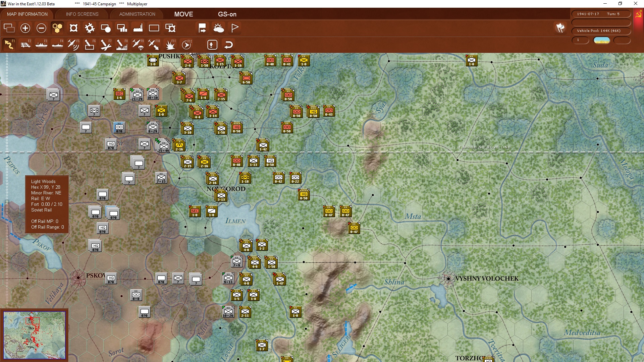Select F1 move mode icon
Image resolution: width=644 pixels, height=362 pixels.
(x=9, y=45)
